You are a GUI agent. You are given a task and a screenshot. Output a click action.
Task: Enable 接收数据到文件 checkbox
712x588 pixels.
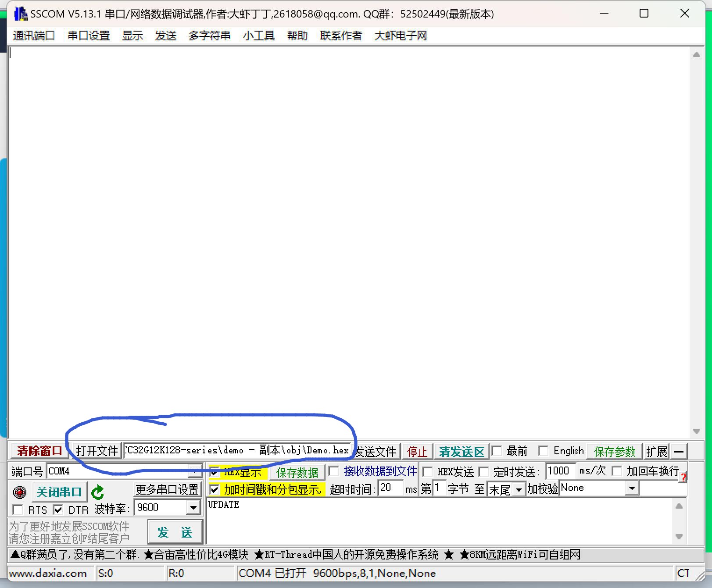point(334,471)
